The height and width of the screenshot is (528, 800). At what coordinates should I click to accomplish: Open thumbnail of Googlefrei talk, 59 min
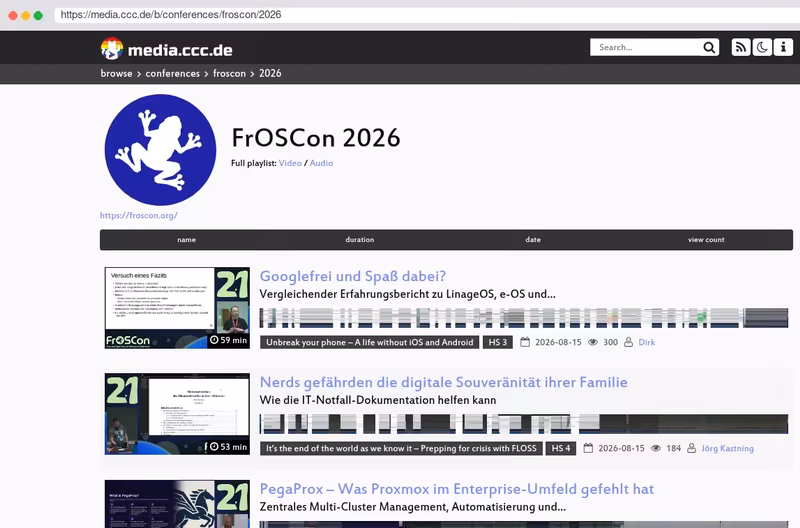(x=177, y=308)
